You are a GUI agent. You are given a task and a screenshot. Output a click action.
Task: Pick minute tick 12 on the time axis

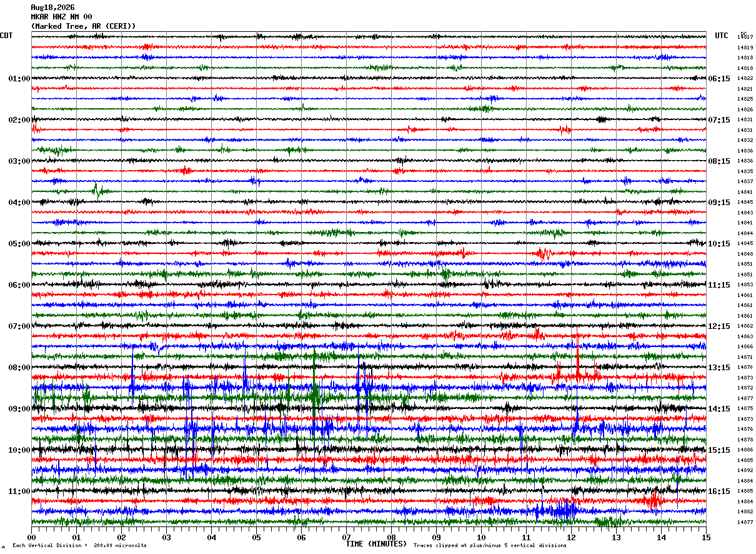pyautogui.click(x=571, y=537)
